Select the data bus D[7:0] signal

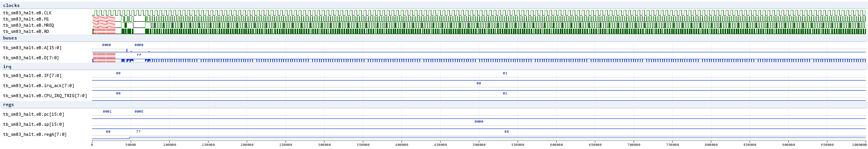31,58
